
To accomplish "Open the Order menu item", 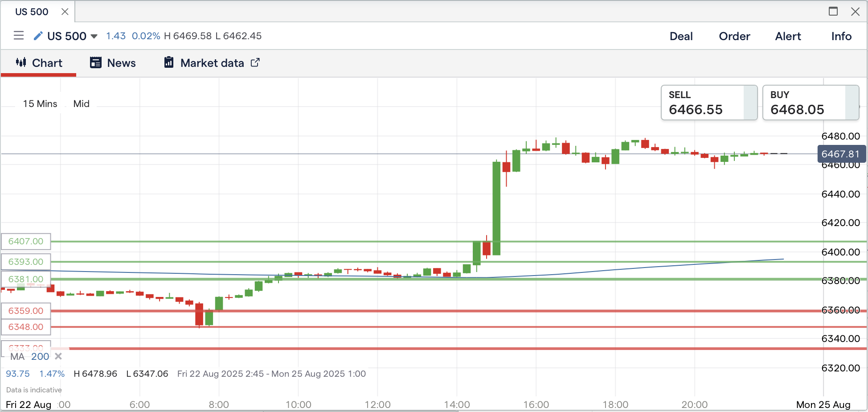I will click(734, 36).
